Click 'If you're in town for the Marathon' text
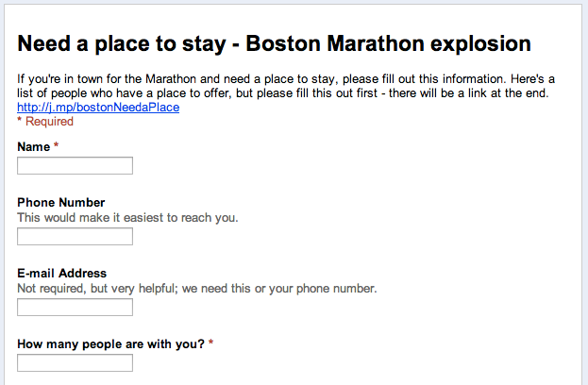588x385 pixels. 107,79
